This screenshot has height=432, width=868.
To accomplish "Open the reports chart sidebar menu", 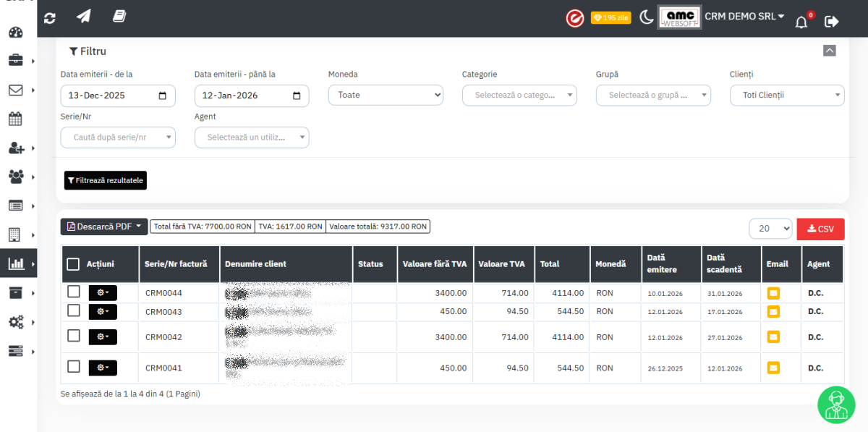I will [16, 263].
